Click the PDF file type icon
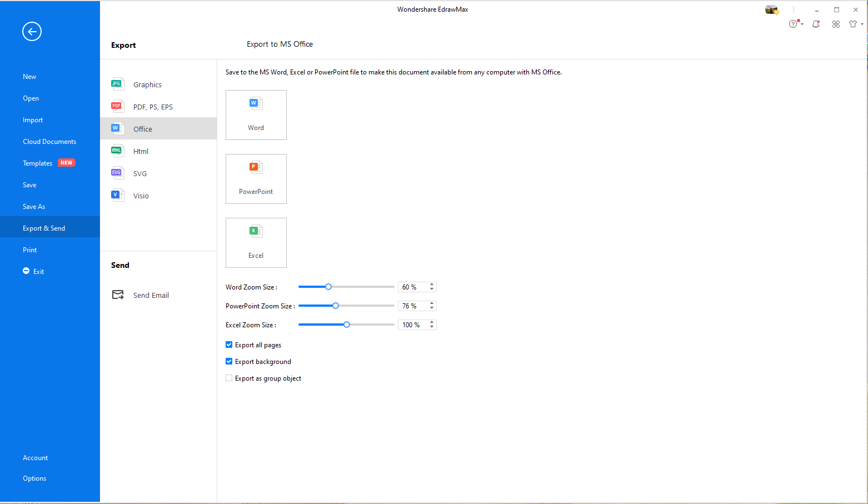 [117, 106]
